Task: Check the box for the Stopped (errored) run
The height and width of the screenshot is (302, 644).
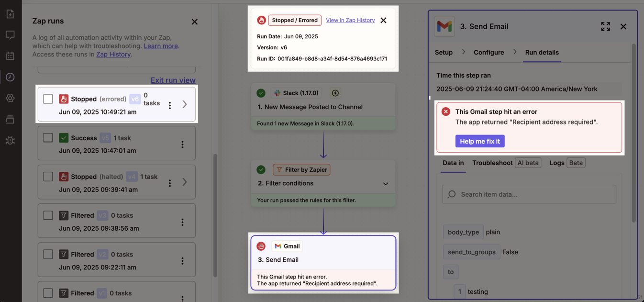Action: pos(48,99)
